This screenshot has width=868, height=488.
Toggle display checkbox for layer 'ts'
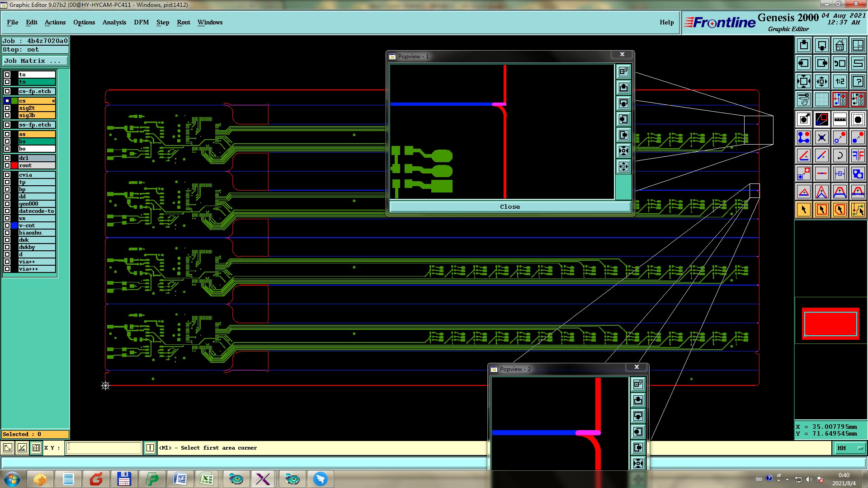[7, 82]
